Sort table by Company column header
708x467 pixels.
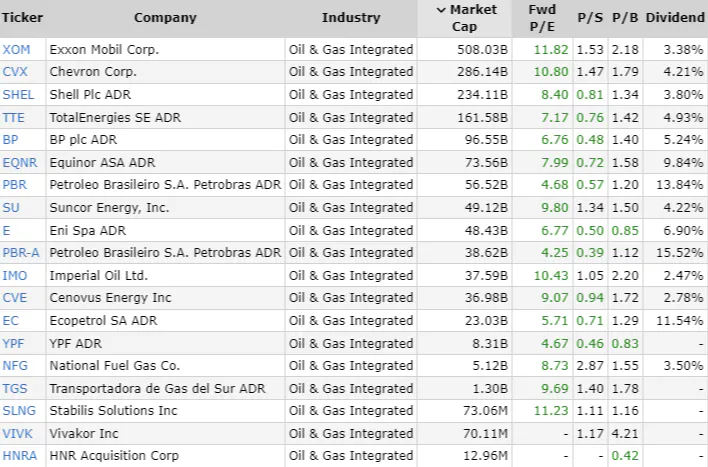[x=165, y=18]
